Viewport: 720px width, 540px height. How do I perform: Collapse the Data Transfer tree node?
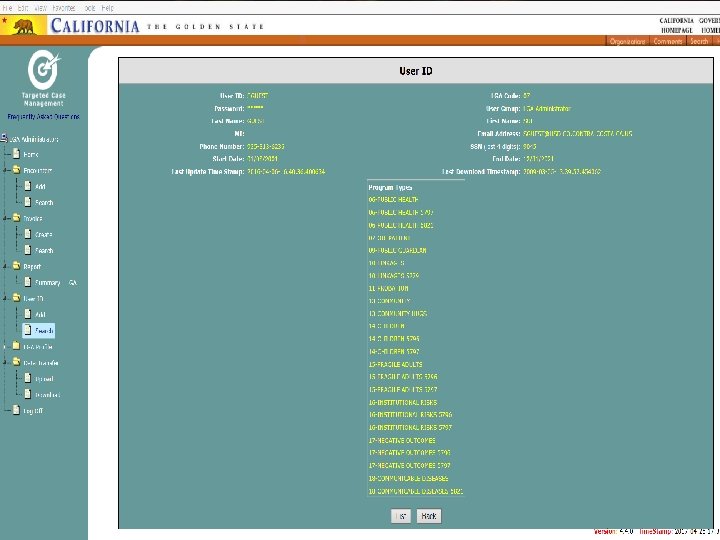tap(5, 363)
